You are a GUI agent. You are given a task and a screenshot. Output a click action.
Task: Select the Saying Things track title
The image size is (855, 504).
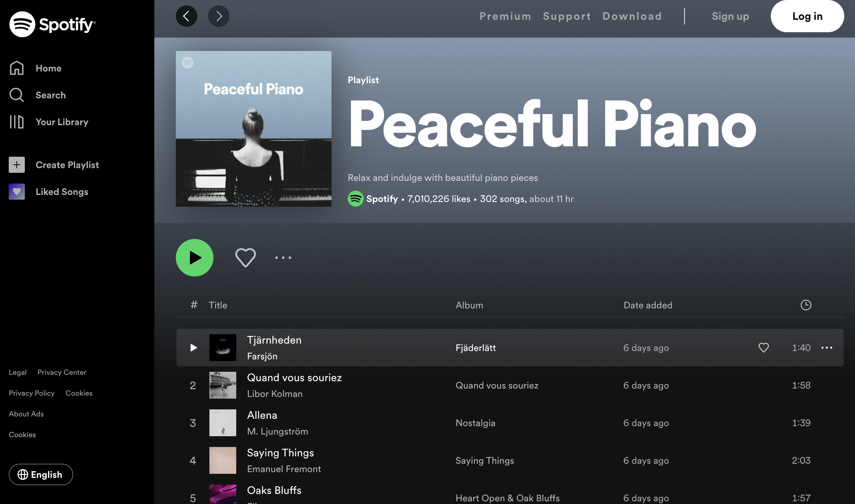pos(281,453)
